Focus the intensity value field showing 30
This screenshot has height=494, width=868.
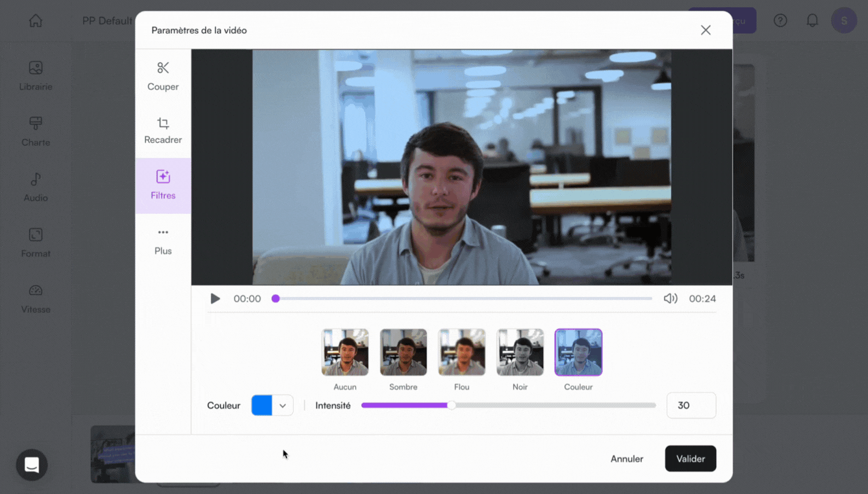(691, 405)
